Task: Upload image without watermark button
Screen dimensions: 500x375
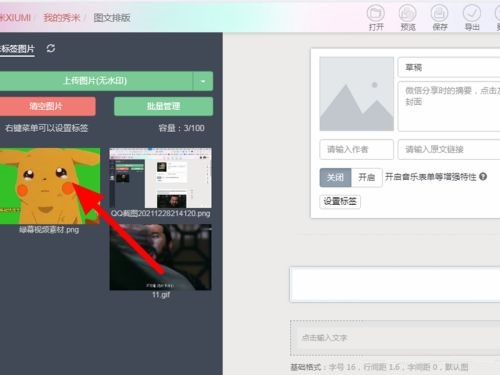Action: 96,81
